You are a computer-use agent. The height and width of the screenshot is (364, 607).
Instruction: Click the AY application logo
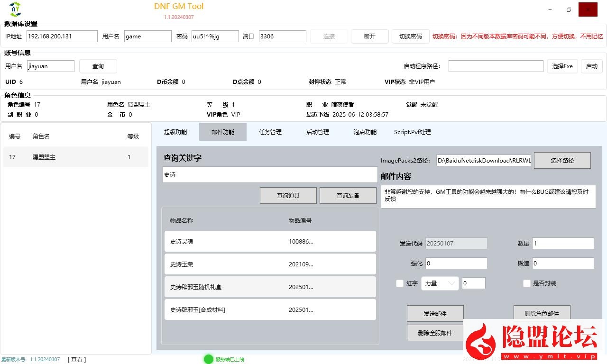[14, 9]
